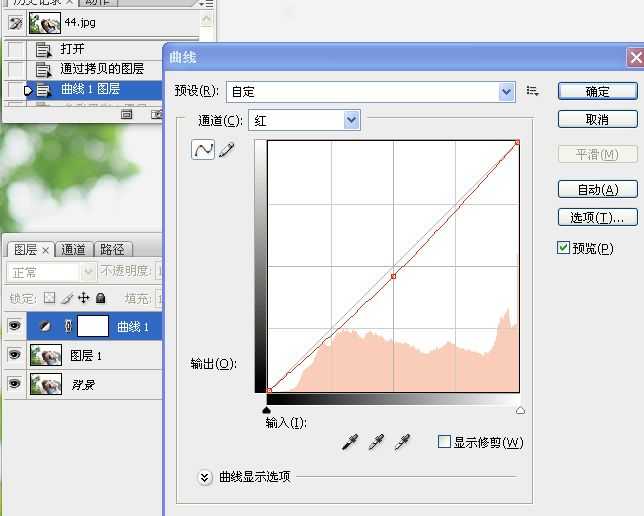Switch to the 通道 tab

pyautogui.click(x=73, y=249)
